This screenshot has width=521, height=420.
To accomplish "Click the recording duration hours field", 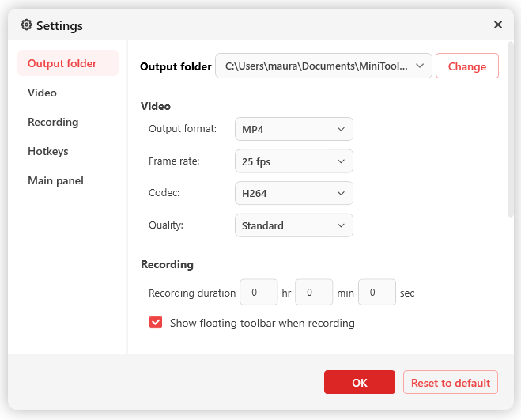I will [259, 293].
